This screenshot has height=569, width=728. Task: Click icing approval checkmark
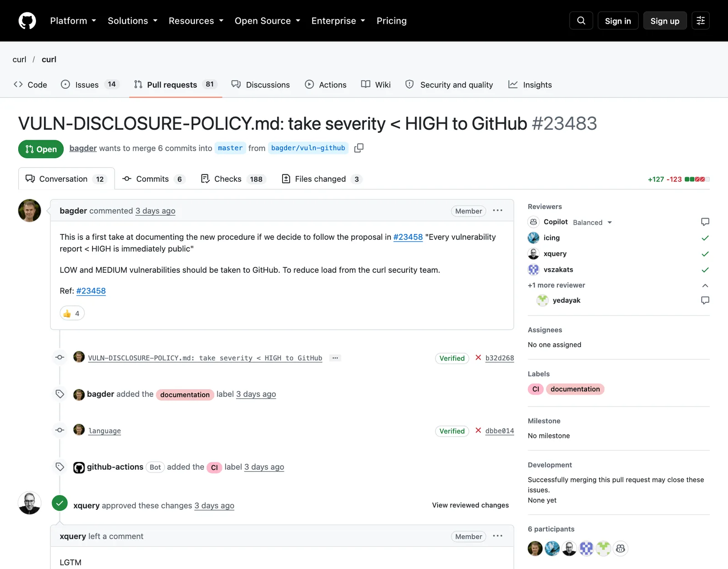[x=705, y=238]
